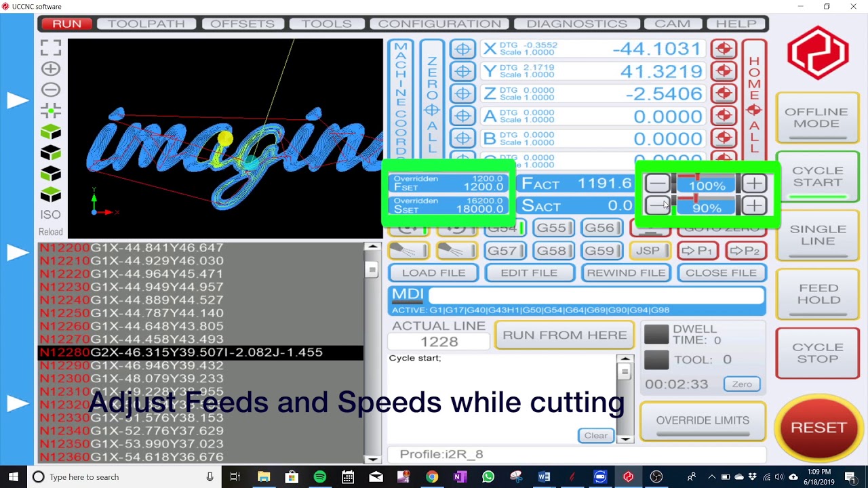868x488 pixels.
Task: Home the X axis
Action: point(724,49)
